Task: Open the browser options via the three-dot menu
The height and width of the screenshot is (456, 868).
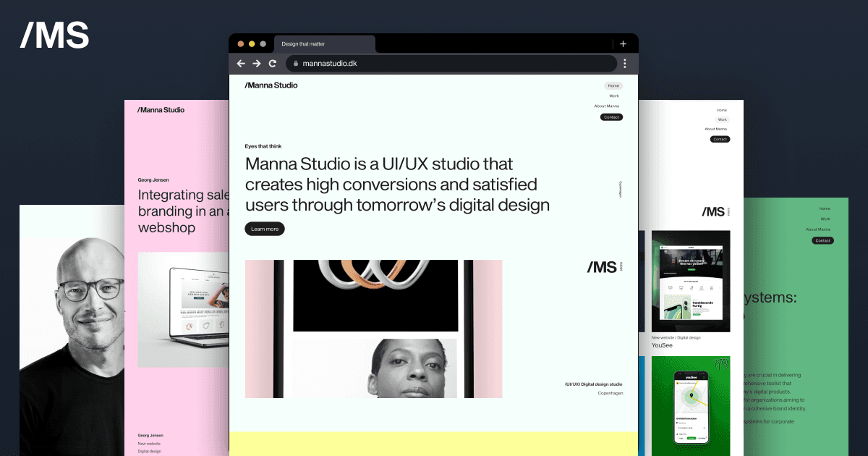Action: tap(625, 64)
